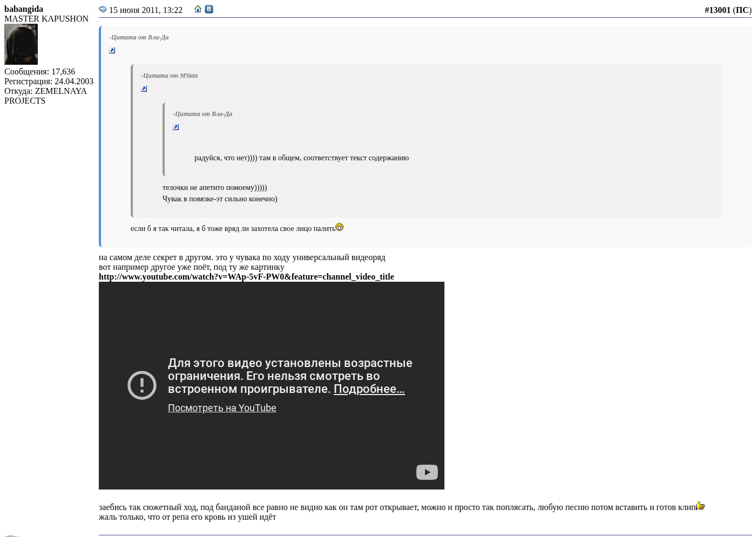
Task: Click the green home icon in post header
Action: pos(198,9)
